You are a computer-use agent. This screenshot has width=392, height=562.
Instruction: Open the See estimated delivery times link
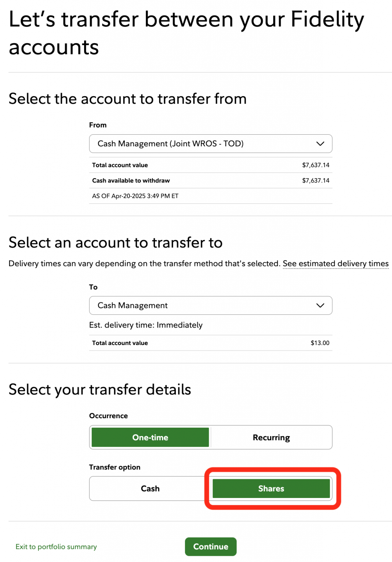336,263
